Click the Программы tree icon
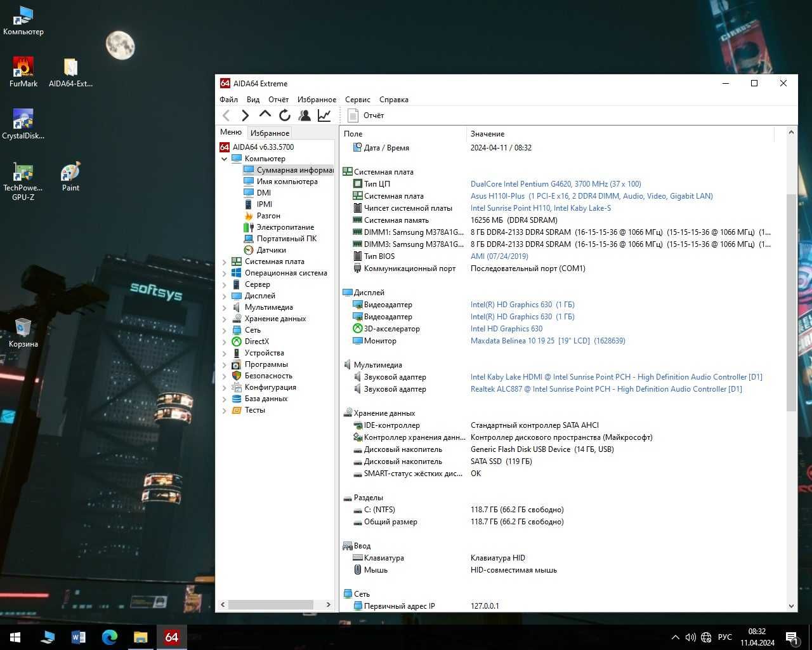The image size is (812, 650). (237, 364)
